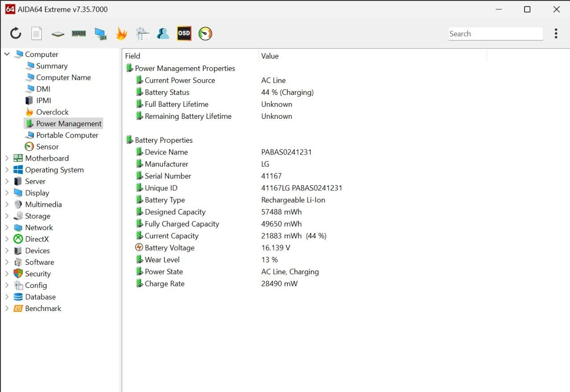Click the Refresh toolbar icon
The image size is (570, 392).
pos(16,33)
